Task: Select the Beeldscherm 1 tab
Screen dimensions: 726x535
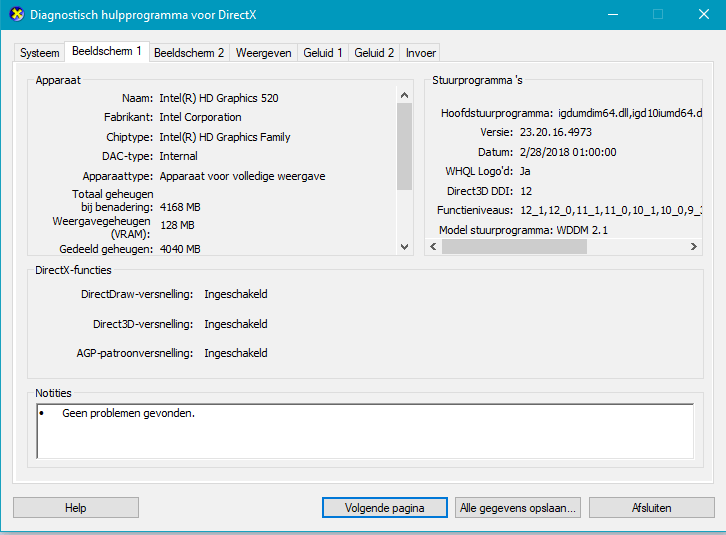Action: click(x=107, y=51)
